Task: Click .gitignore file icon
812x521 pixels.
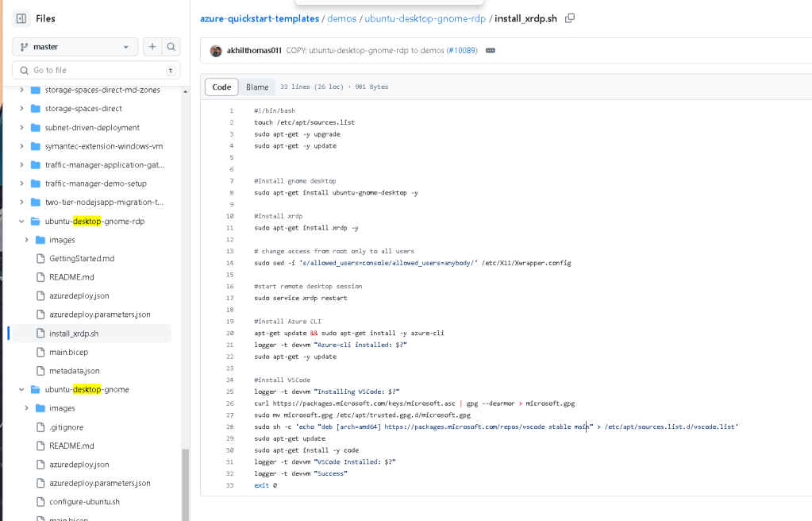Action: [x=40, y=427]
